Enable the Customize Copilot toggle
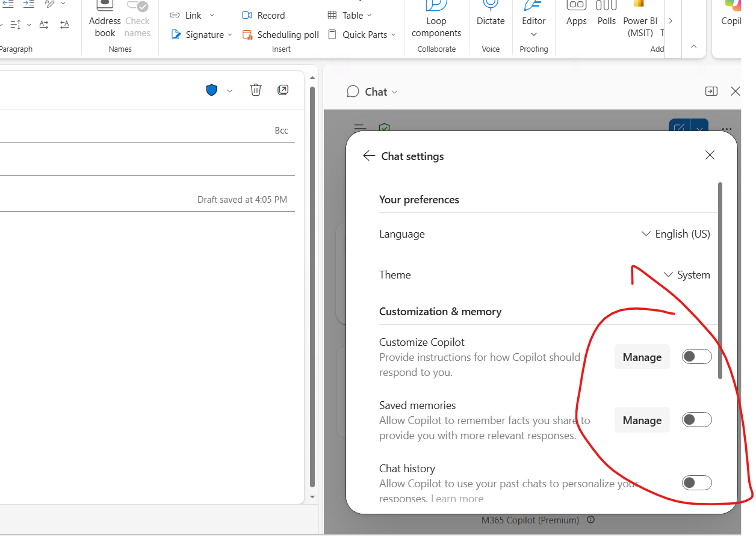Image resolution: width=756 pixels, height=536 pixels. 696,357
